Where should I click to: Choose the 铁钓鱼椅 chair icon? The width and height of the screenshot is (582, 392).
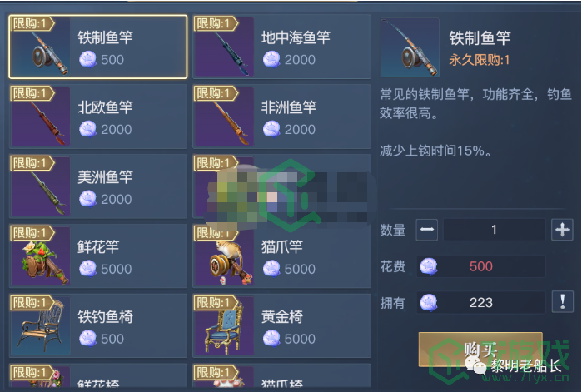(x=41, y=325)
